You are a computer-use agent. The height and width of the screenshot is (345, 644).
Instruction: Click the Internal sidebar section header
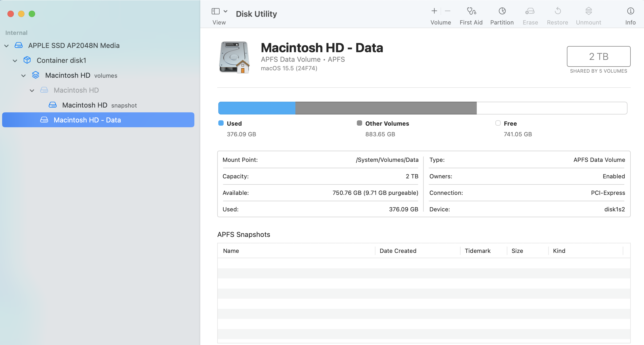(16, 33)
